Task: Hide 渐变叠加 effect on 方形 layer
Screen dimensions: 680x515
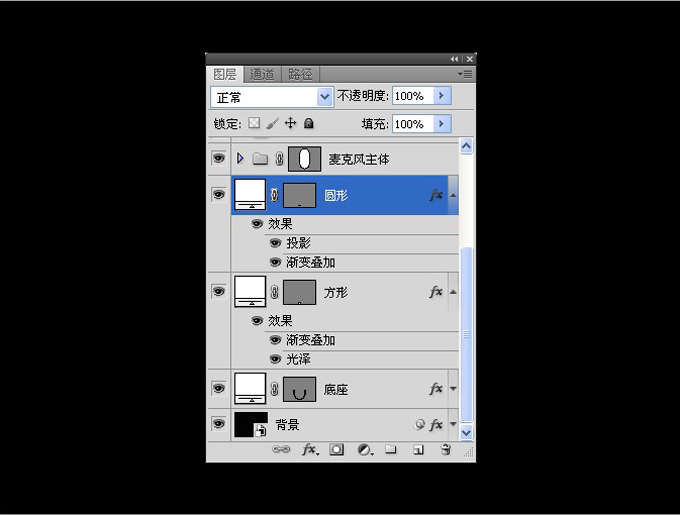Action: 275,340
